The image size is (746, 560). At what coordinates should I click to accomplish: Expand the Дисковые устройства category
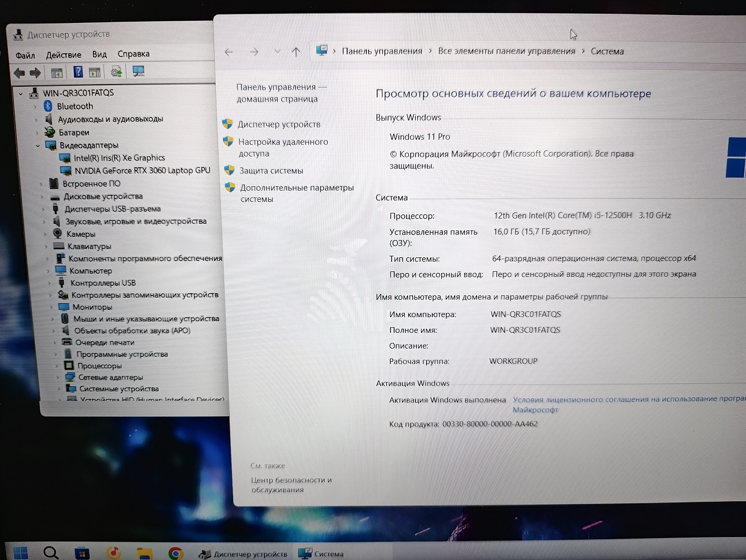coord(42,196)
